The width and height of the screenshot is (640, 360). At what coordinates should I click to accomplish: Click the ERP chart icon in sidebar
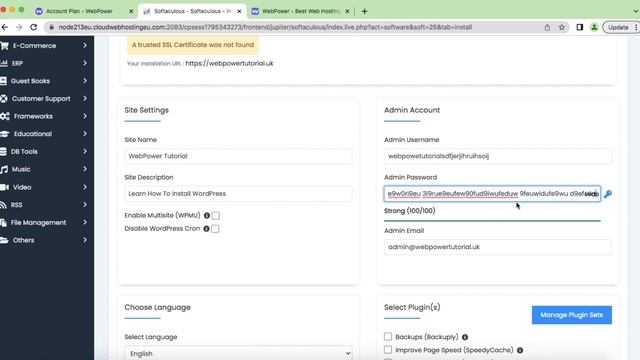4,63
